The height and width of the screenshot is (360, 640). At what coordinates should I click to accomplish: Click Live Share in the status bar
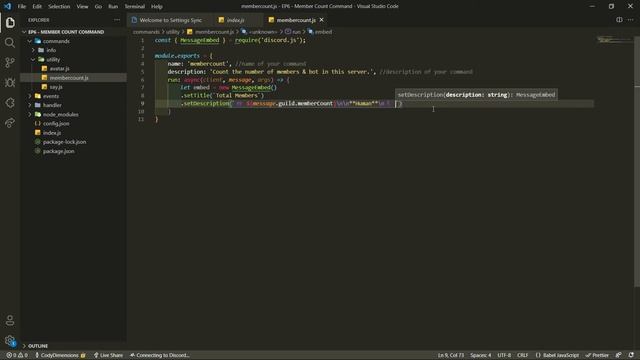(108, 355)
